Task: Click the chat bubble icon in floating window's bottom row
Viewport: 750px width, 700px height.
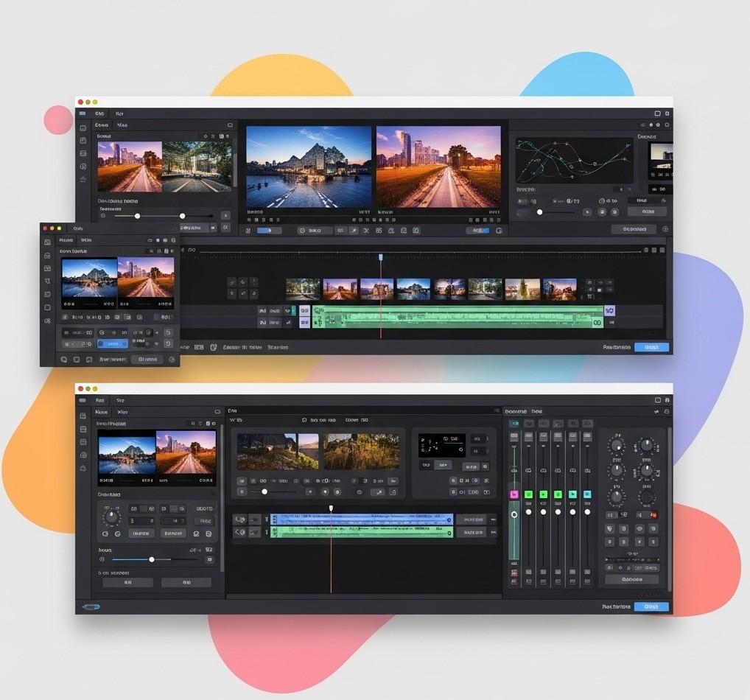Action: [x=89, y=360]
